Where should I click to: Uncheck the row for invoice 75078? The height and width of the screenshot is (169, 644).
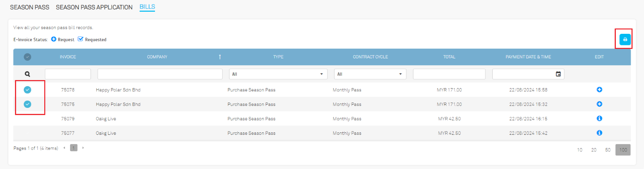(27, 90)
